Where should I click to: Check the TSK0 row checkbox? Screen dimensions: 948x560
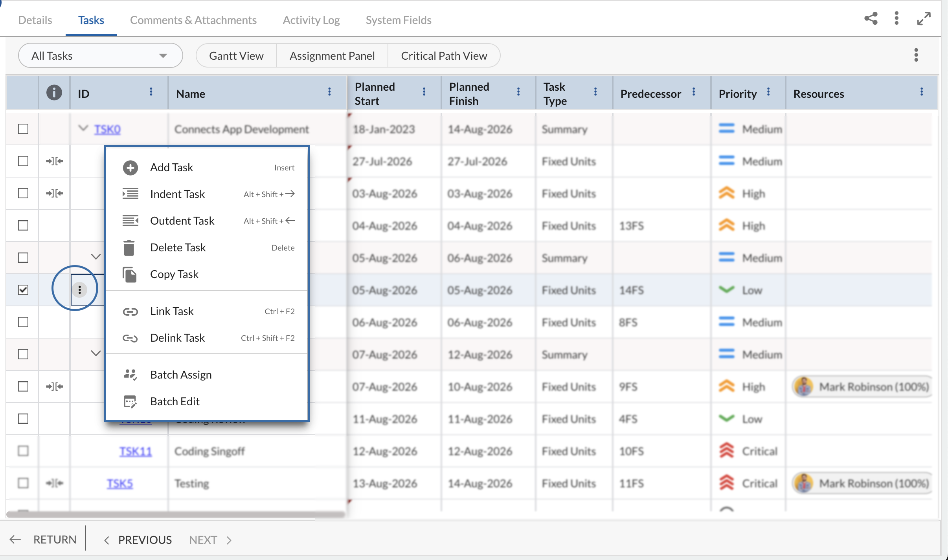[23, 129]
